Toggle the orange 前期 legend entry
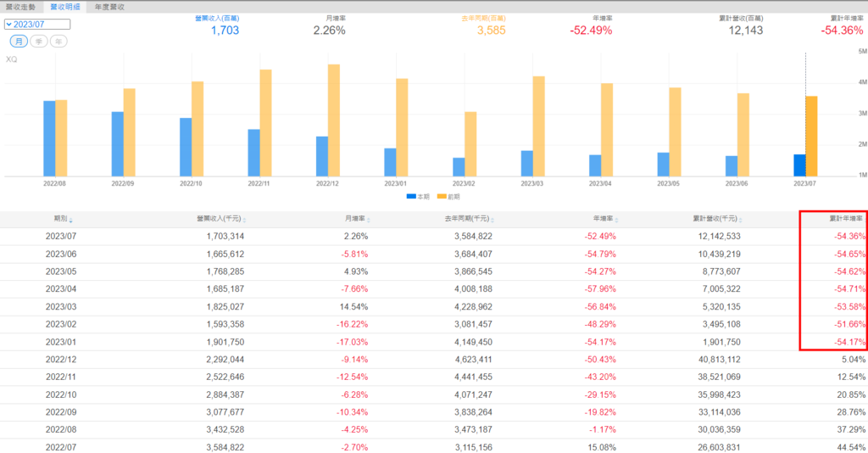This screenshot has height=453, width=868. click(x=448, y=197)
